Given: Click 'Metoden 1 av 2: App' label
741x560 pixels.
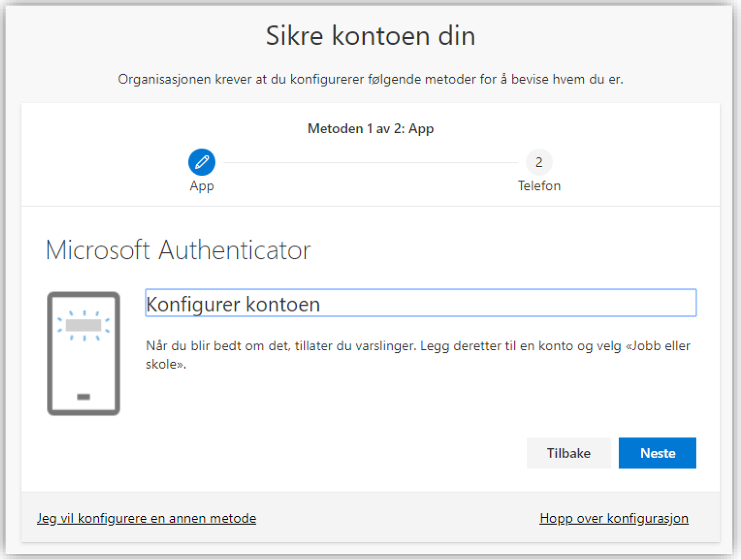Looking at the screenshot, I should coord(371,128).
